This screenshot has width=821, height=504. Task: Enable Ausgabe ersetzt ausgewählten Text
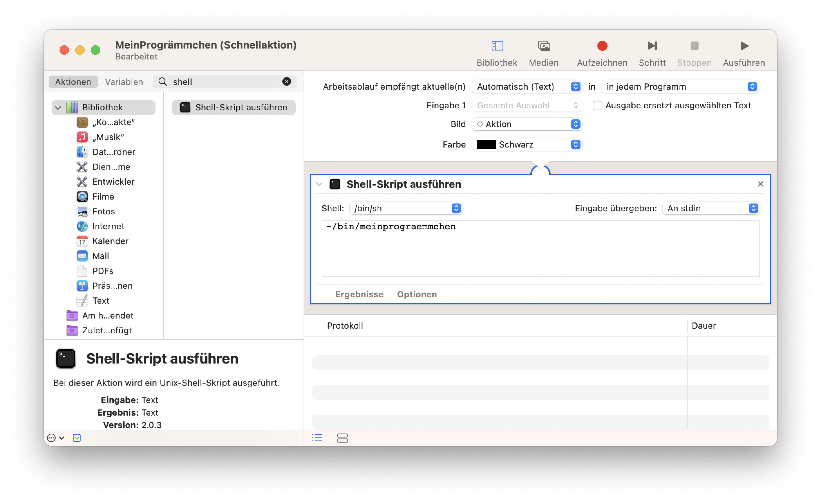pos(597,105)
